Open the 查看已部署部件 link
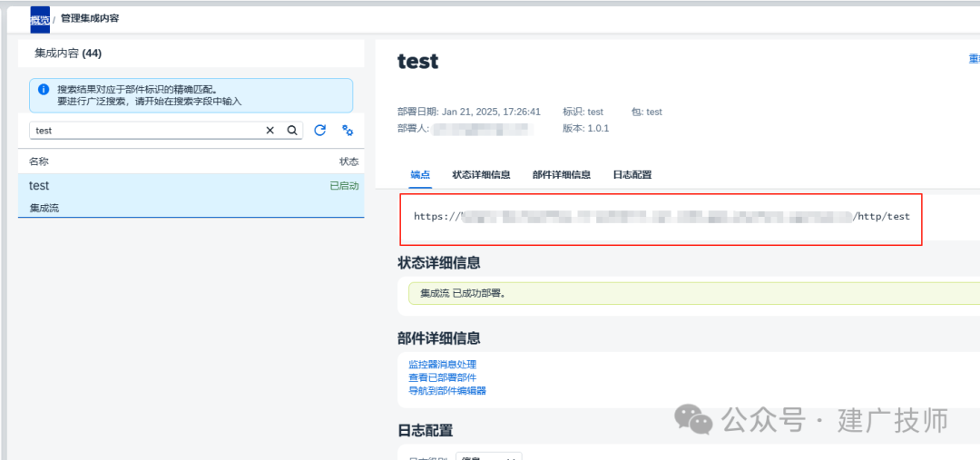 coord(443,377)
